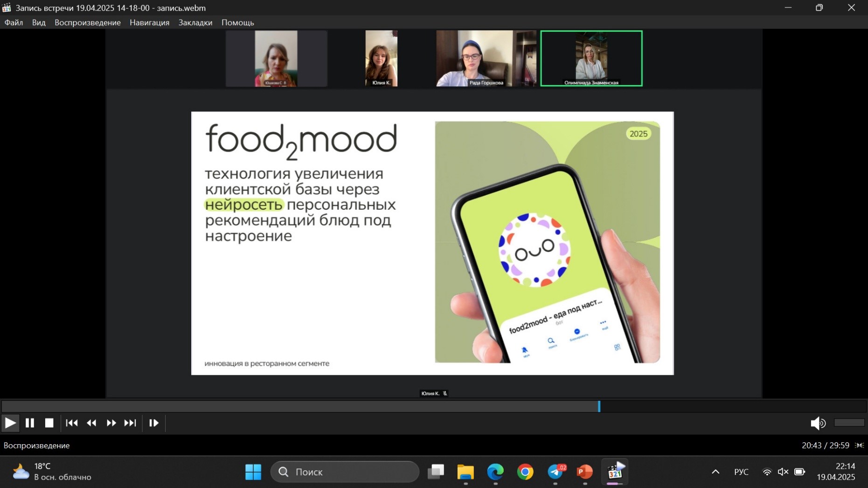The image size is (868, 488).
Task: Restore down the media player window
Action: (819, 7)
